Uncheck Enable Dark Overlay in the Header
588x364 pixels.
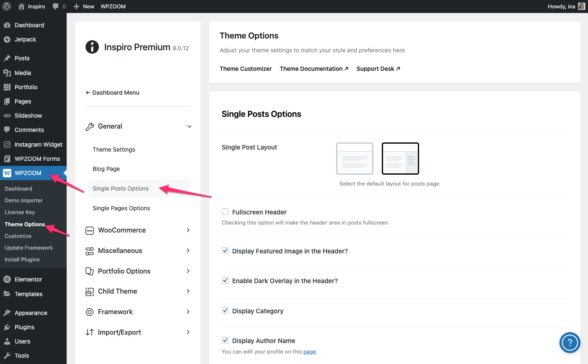coord(225,281)
